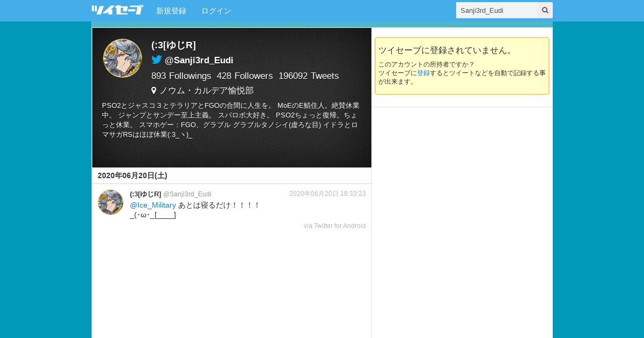Viewport: 644px width, 338px height.
Task: Click the heading ツイセーブに登録されていません。
Action: (x=447, y=50)
